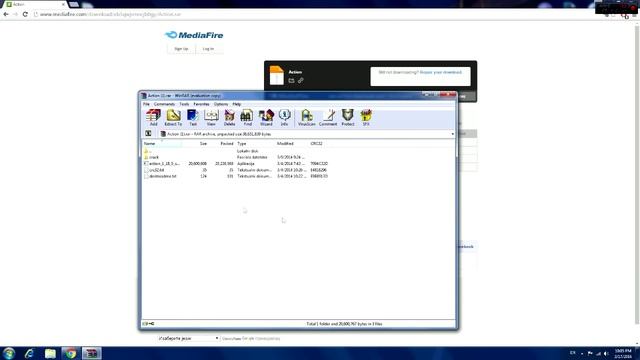
Task: Click the SFX toolbar icon
Action: point(366,118)
